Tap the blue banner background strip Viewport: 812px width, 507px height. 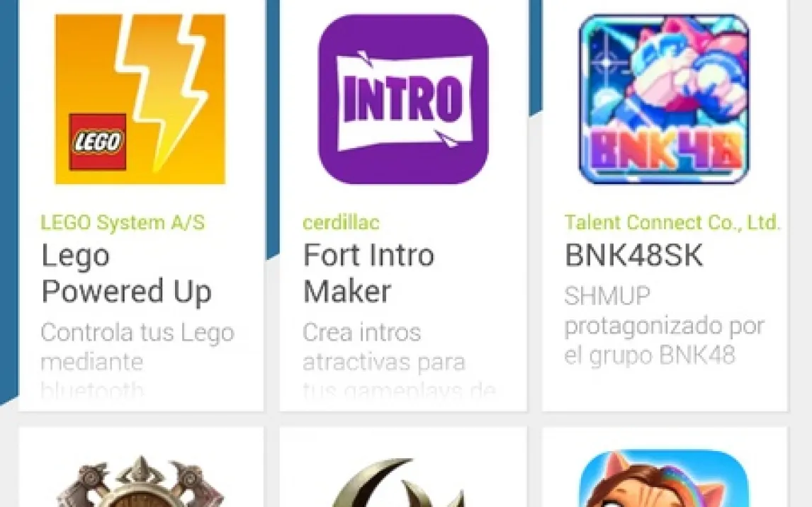9,202
